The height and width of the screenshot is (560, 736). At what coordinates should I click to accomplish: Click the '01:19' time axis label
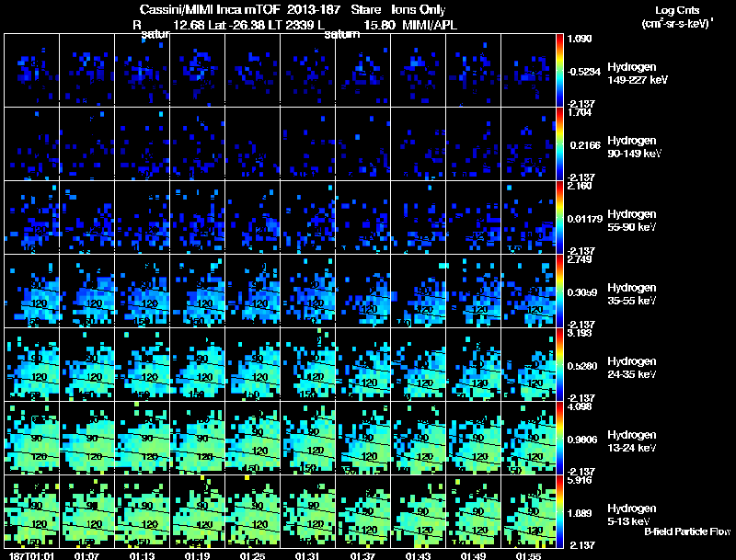click(x=197, y=556)
